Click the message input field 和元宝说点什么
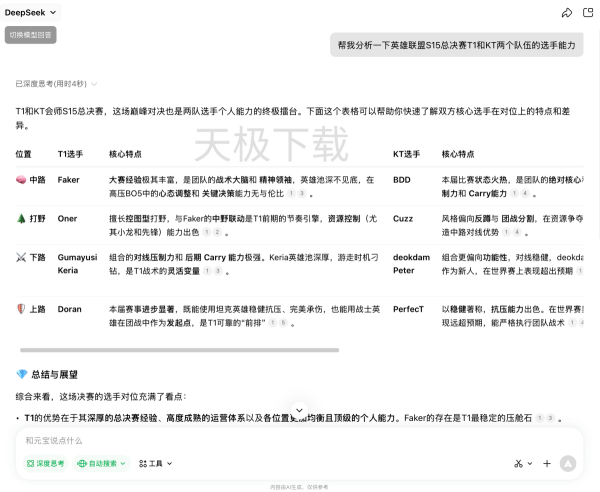 pos(290,440)
